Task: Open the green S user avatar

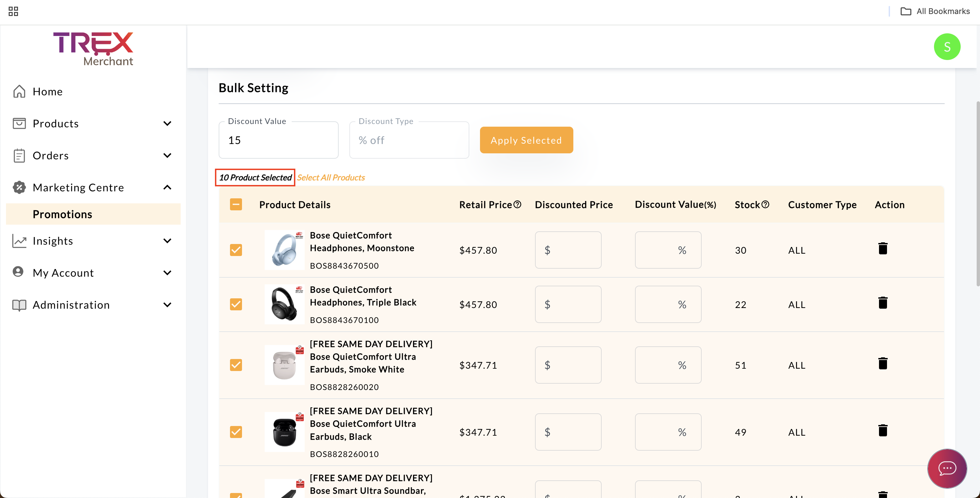Action: tap(947, 47)
